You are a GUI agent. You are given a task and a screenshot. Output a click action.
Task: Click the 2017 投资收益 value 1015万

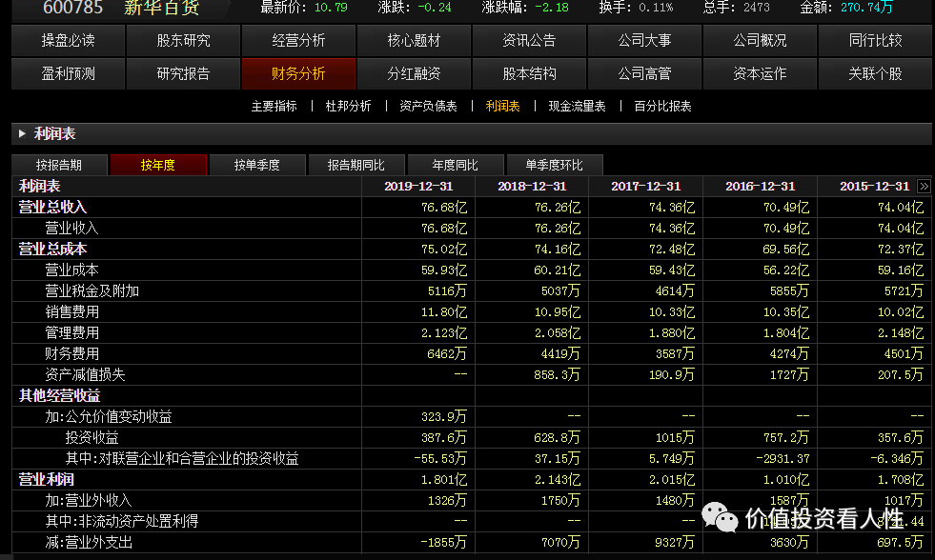[x=675, y=437]
